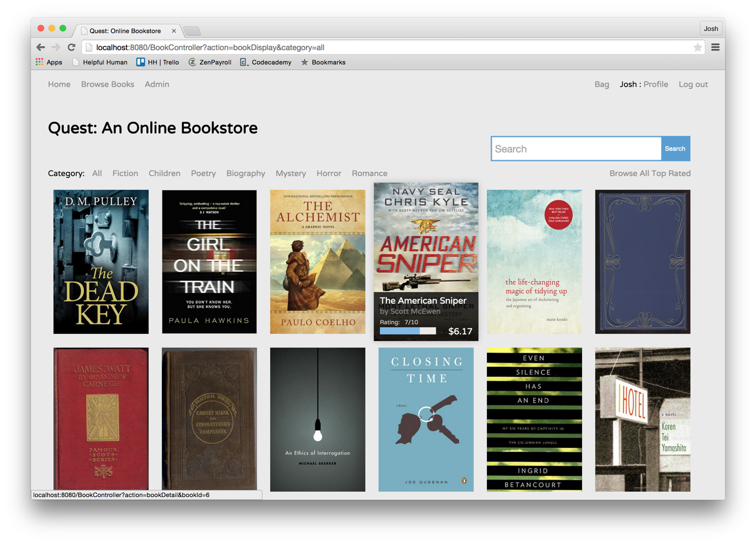Filter by the Horror category

coord(329,173)
